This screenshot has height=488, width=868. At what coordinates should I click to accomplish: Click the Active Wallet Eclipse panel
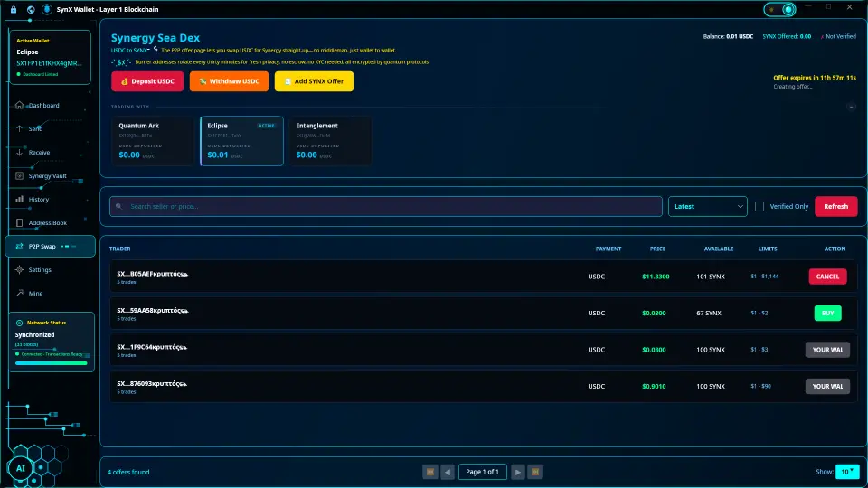coord(51,57)
